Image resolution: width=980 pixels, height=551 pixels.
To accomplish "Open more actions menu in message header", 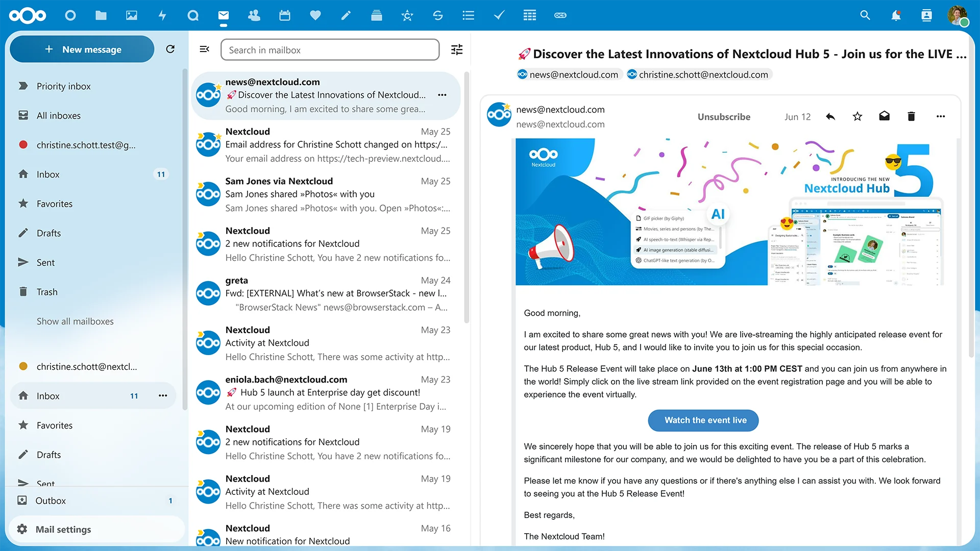I will click(941, 116).
